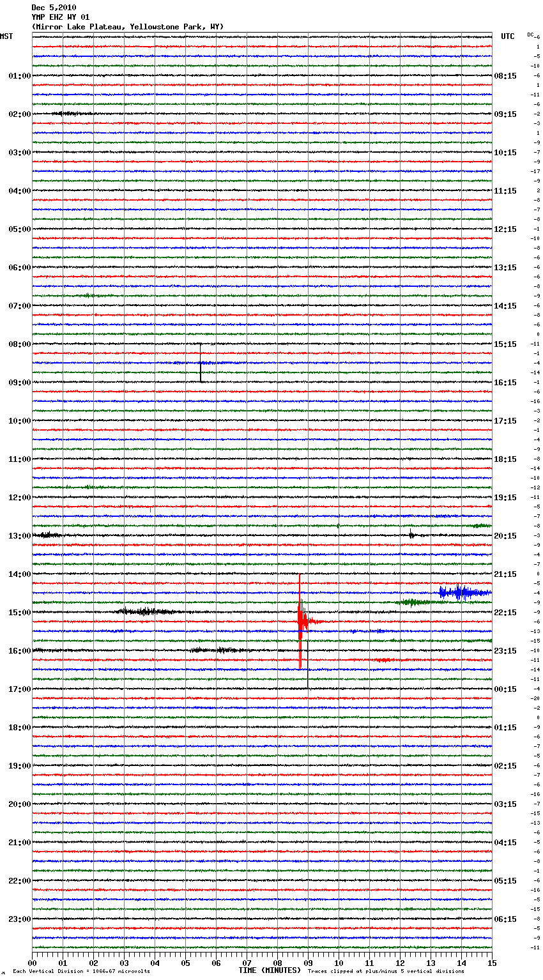Select the 01:00 MST time label
This screenshot has width=543, height=980.
(x=20, y=76)
